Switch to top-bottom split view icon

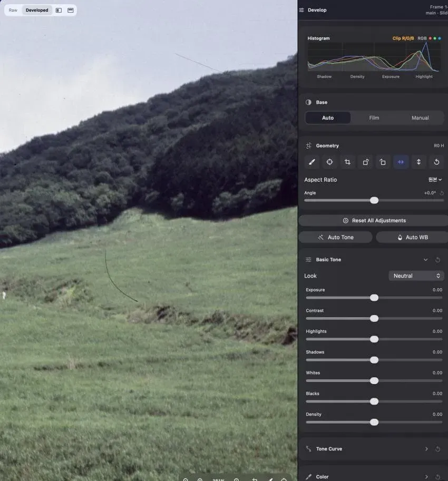(70, 10)
